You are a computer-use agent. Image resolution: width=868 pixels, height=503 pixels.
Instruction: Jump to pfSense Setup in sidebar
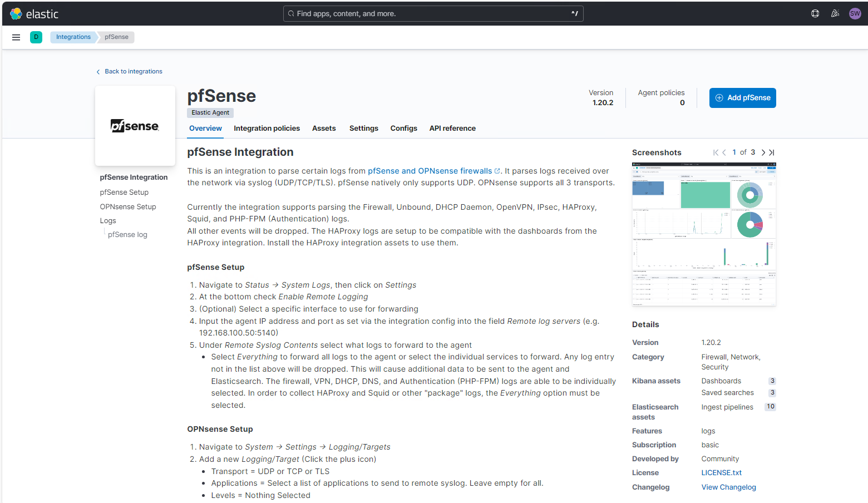[x=124, y=193]
